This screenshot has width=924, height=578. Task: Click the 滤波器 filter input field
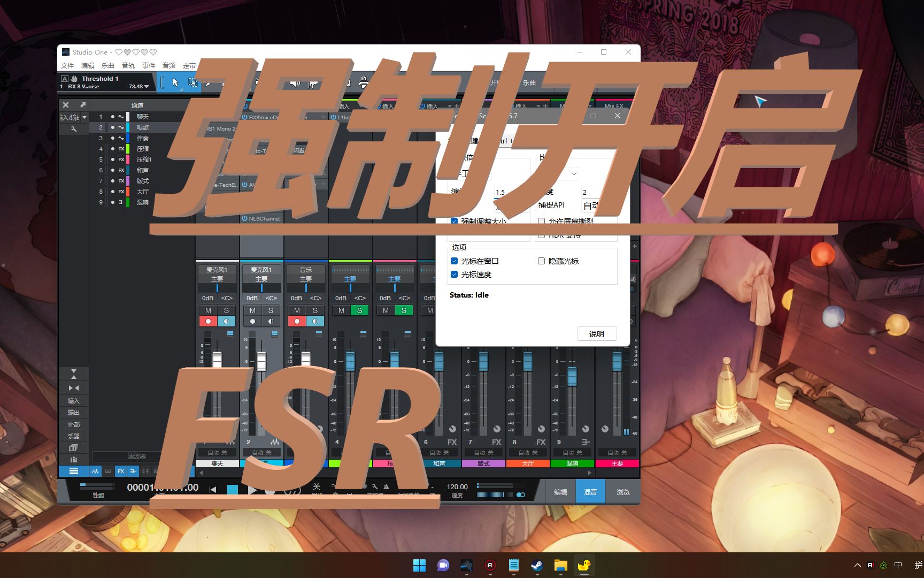click(137, 457)
